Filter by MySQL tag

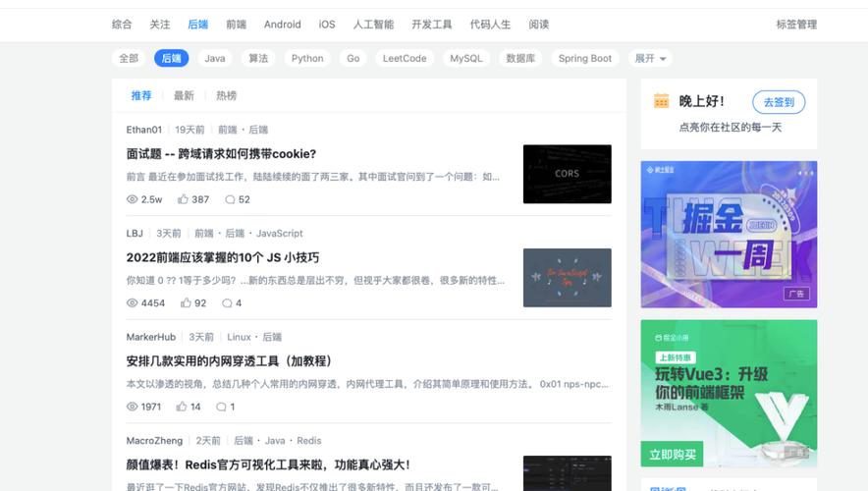466,58
